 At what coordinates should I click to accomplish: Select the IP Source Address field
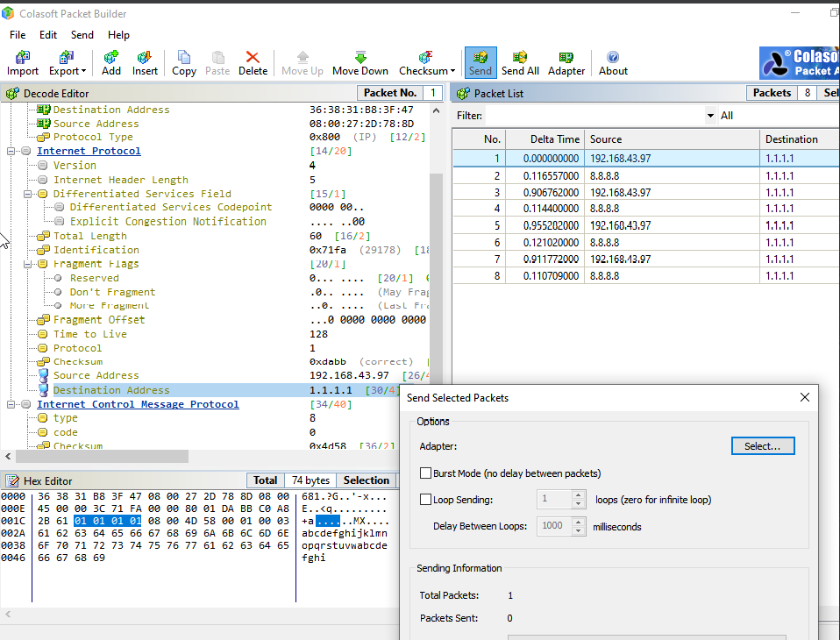tap(96, 375)
